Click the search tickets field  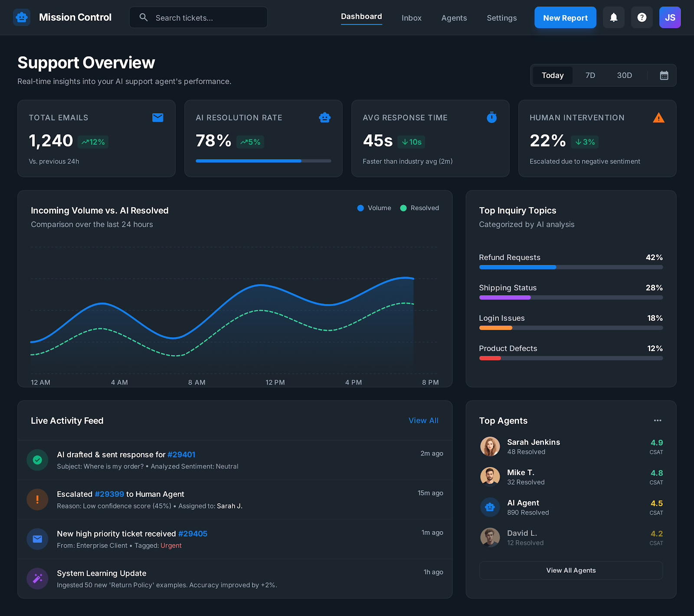point(198,17)
